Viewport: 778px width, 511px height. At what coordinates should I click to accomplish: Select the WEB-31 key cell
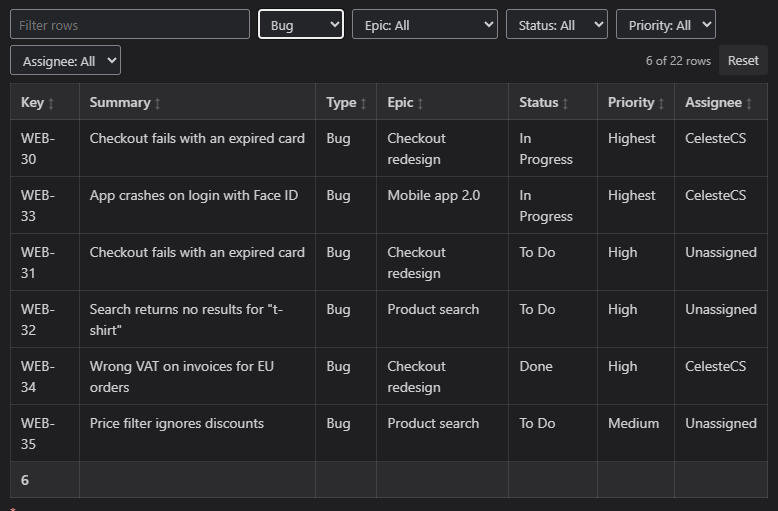45,262
